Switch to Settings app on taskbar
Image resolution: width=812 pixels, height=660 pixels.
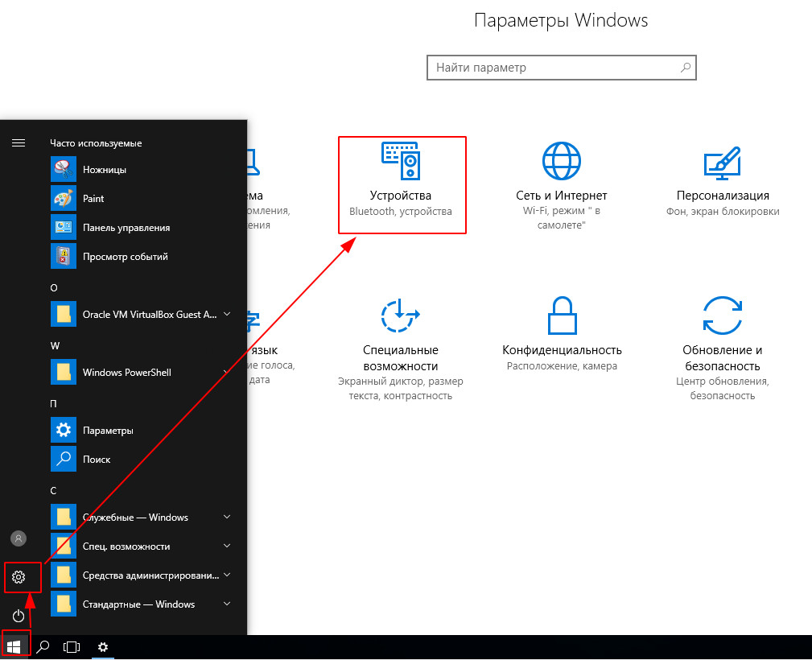pyautogui.click(x=102, y=646)
